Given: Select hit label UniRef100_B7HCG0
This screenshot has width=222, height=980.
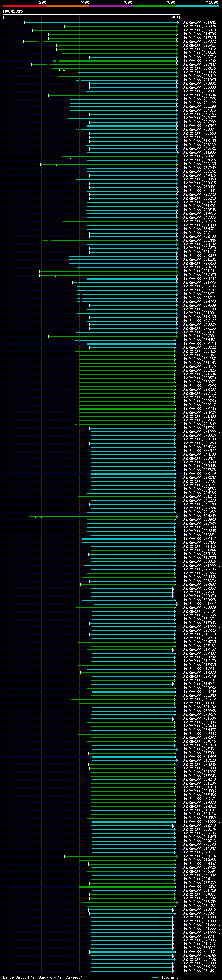Looking at the screenshot, I should [199, 447].
